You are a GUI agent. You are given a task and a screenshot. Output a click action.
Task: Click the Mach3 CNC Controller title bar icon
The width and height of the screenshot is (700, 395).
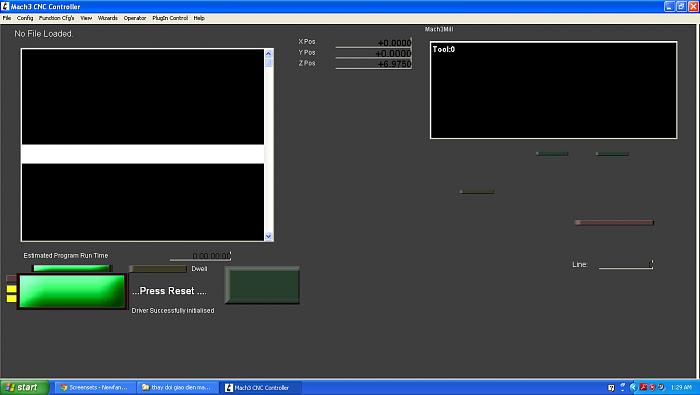pyautogui.click(x=5, y=7)
